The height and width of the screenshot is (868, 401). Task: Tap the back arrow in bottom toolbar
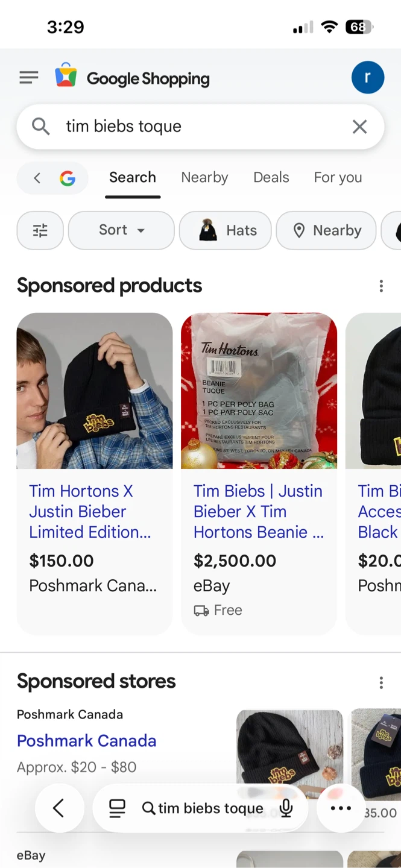[x=60, y=808]
